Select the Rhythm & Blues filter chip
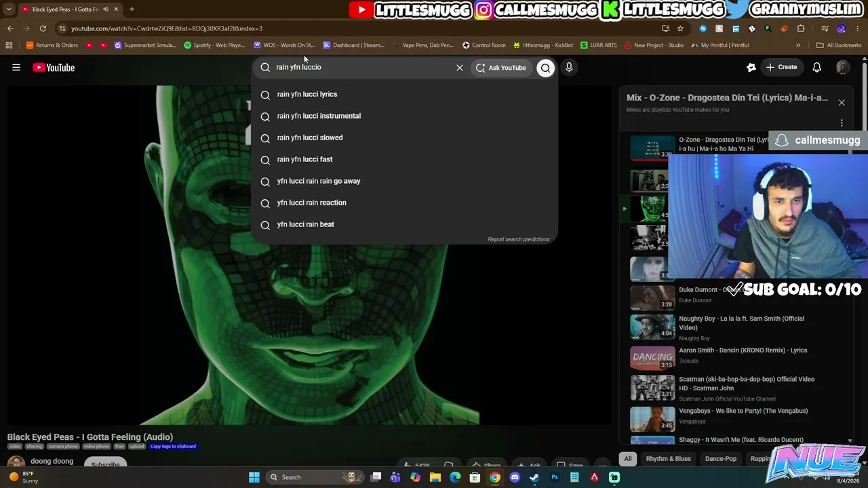The image size is (868, 488). click(669, 459)
